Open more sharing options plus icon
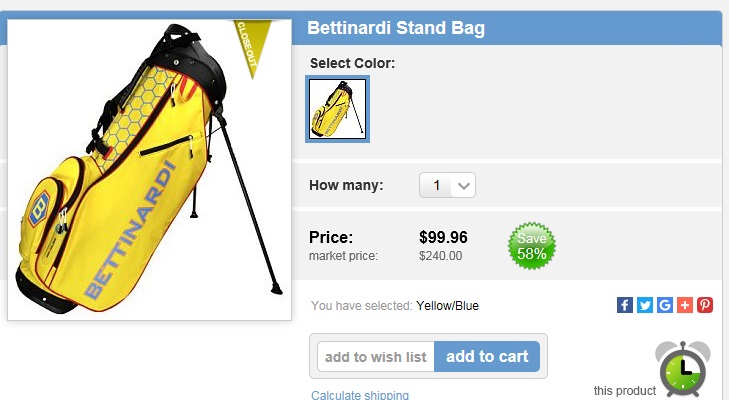Screen dimensions: 729x400 [685, 305]
